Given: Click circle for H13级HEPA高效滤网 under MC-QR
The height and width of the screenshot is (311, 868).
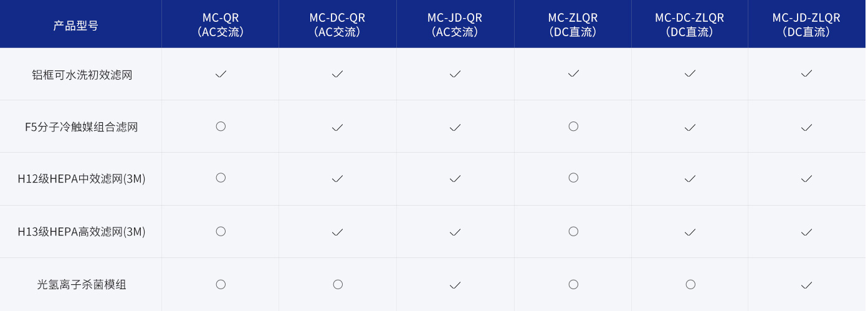Looking at the screenshot, I should (221, 231).
